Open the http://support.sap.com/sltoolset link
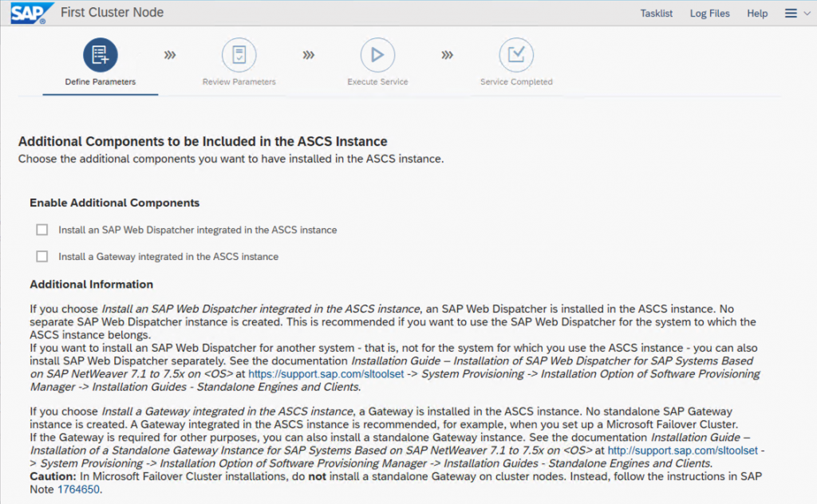 (683, 451)
